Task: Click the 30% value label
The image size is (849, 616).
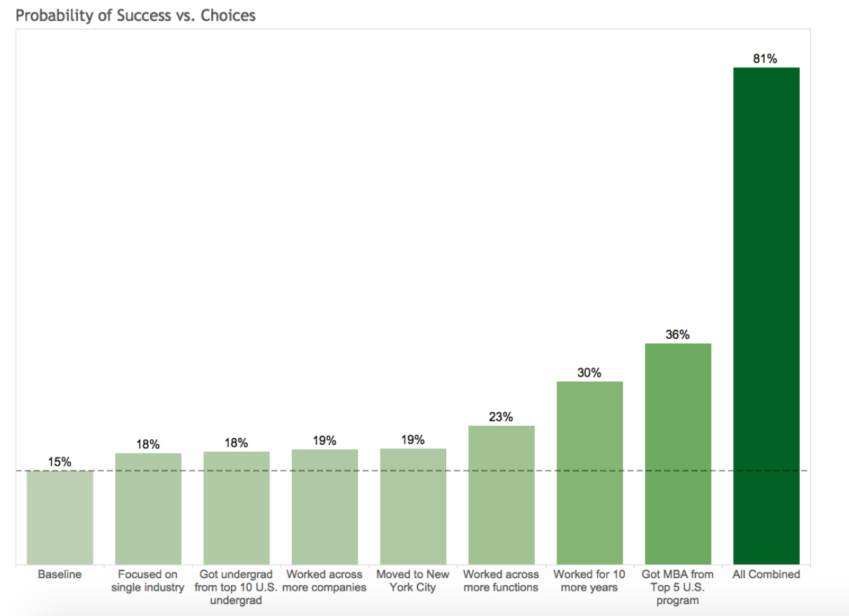Action: pos(589,373)
